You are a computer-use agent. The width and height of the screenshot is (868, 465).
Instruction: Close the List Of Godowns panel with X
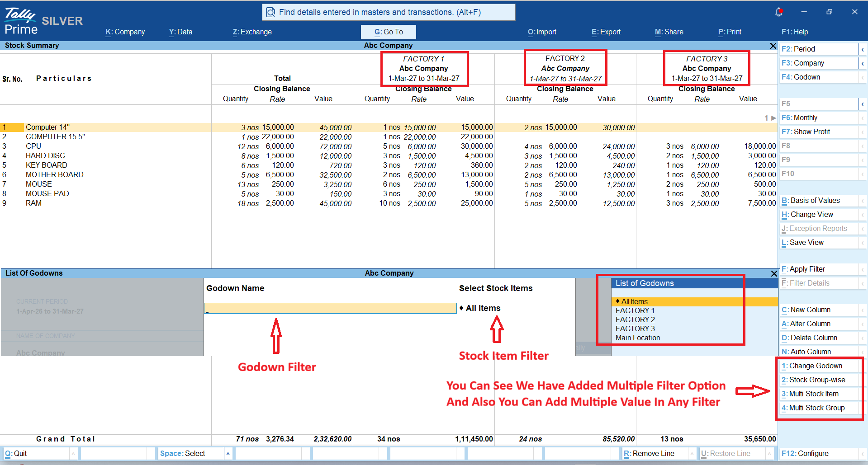click(x=774, y=273)
